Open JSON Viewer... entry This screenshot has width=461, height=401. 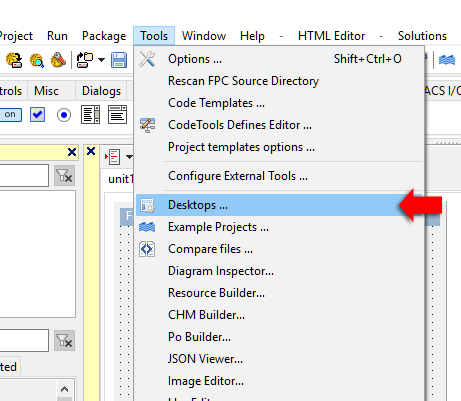pyautogui.click(x=279, y=359)
